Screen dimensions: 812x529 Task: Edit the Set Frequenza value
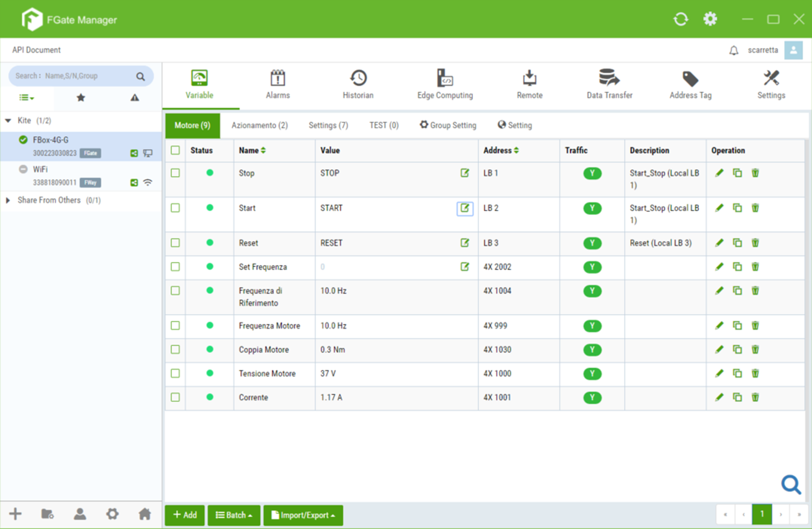coord(465,267)
